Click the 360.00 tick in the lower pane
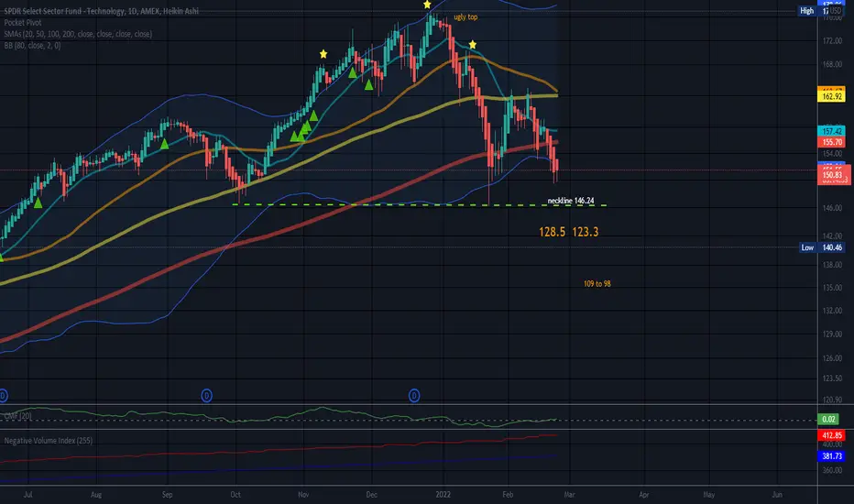This screenshot has height=504, width=854. tap(832, 470)
